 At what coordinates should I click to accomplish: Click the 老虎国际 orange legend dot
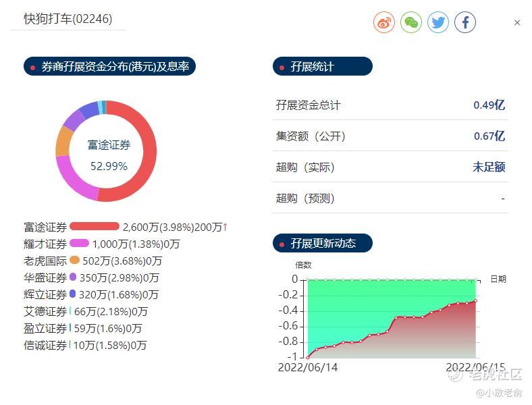click(x=74, y=260)
